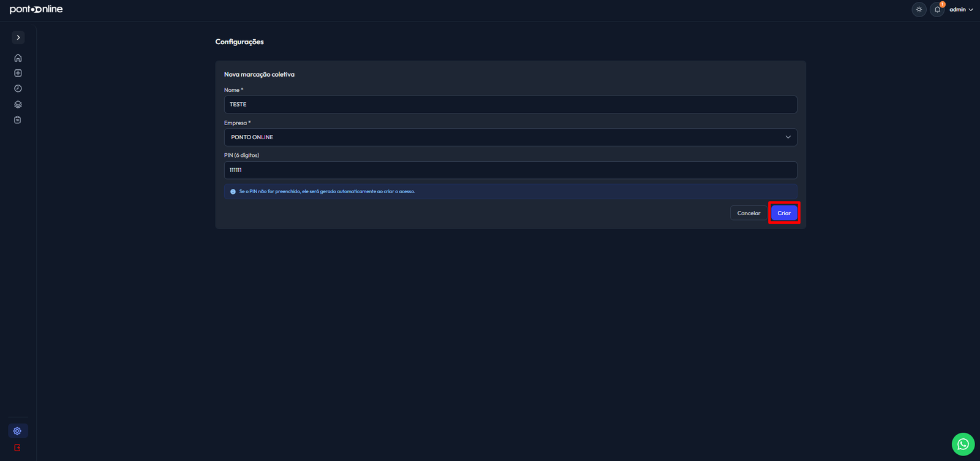Open the home icon in sidebar
980x461 pixels.
(x=18, y=58)
